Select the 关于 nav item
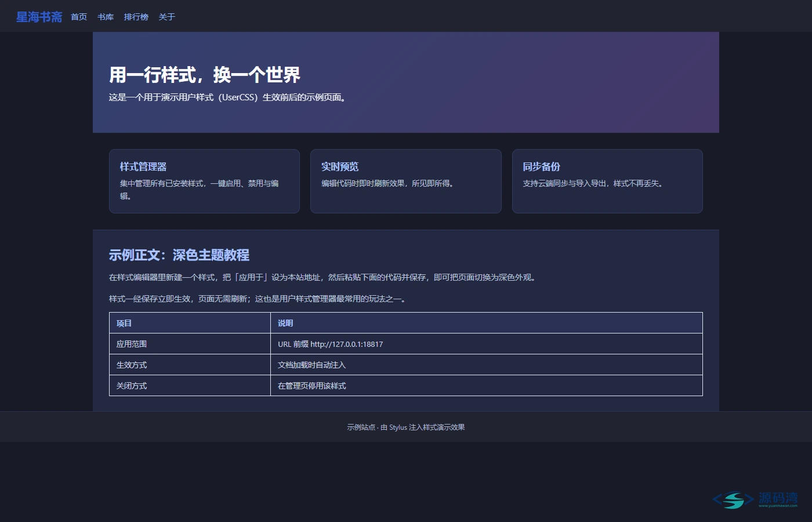This screenshot has width=812, height=522. tap(167, 17)
